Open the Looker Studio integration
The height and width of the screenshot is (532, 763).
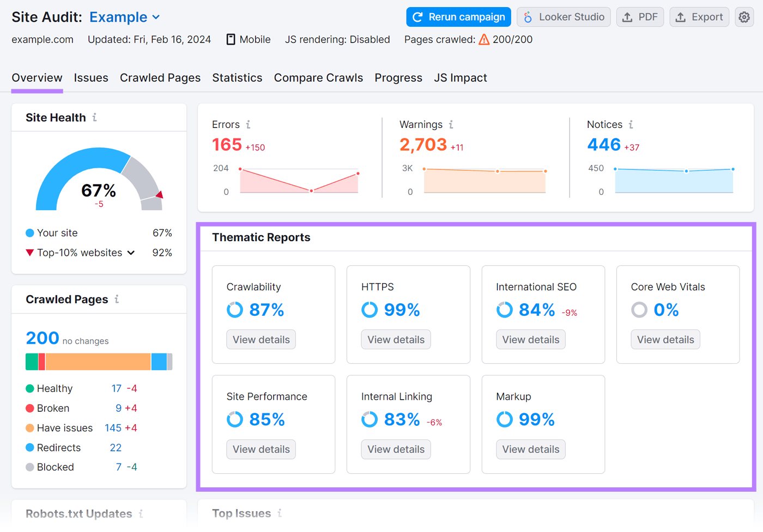coord(564,17)
